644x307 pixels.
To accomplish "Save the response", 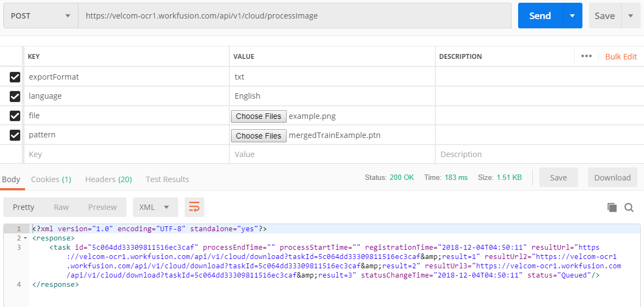I will 558,178.
